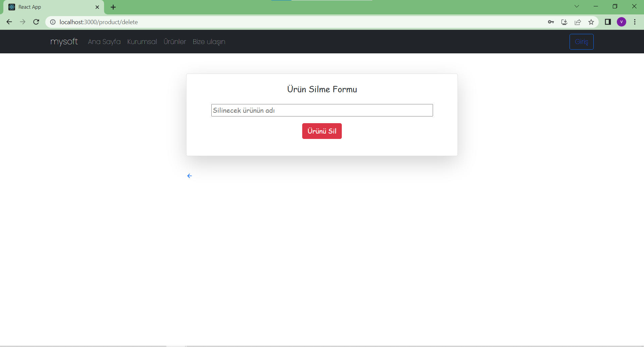Click the blue back arrow below the form
This screenshot has width=644, height=347.
tap(190, 176)
